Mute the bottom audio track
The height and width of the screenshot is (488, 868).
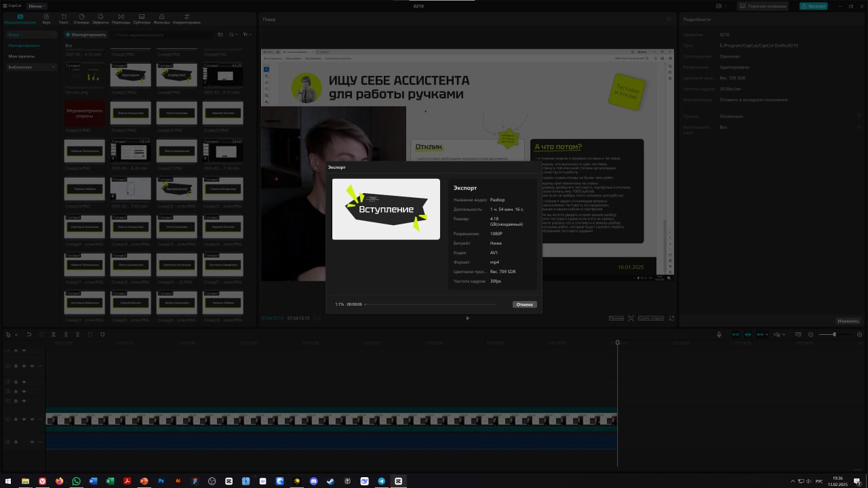coord(32,442)
